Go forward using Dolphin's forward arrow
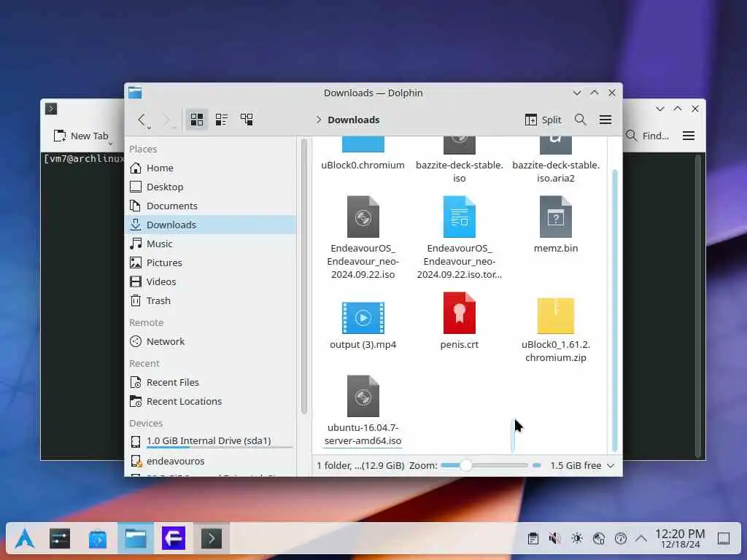The width and height of the screenshot is (747, 560). (167, 119)
